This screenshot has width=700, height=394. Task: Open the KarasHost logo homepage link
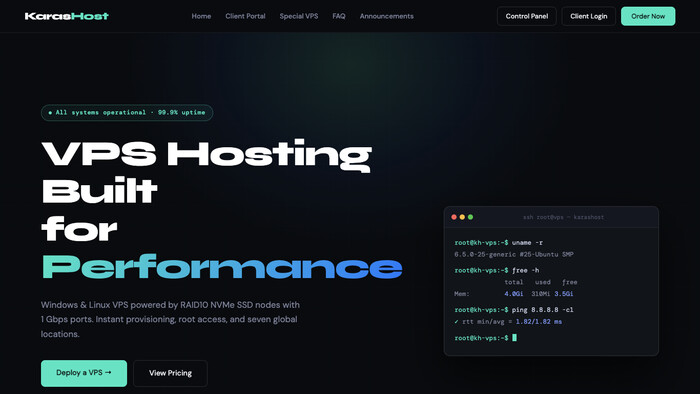click(67, 16)
